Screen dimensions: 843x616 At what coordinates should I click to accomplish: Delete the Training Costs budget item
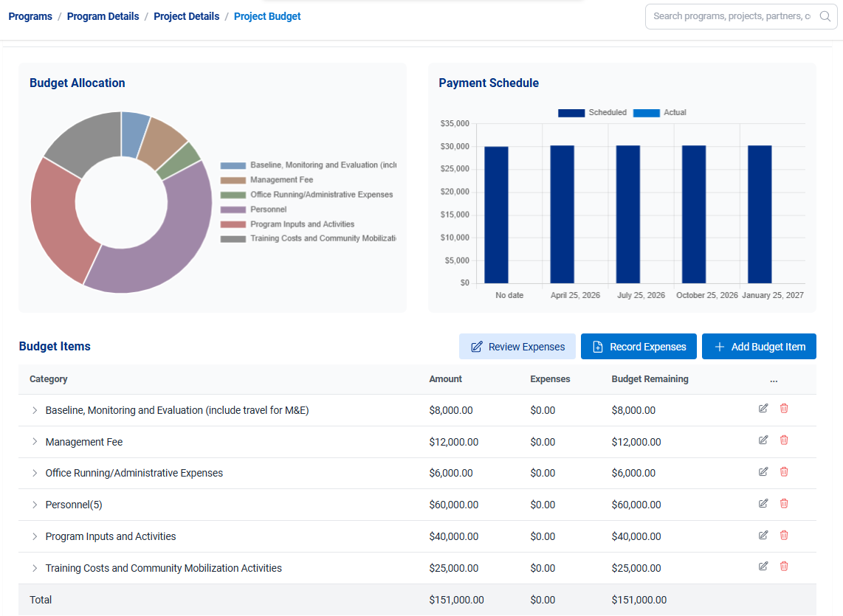(784, 567)
